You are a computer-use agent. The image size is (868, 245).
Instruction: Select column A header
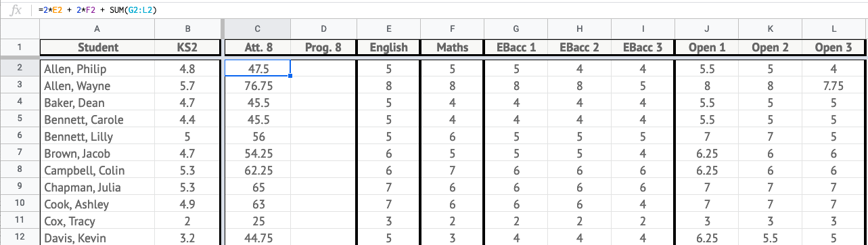point(97,29)
